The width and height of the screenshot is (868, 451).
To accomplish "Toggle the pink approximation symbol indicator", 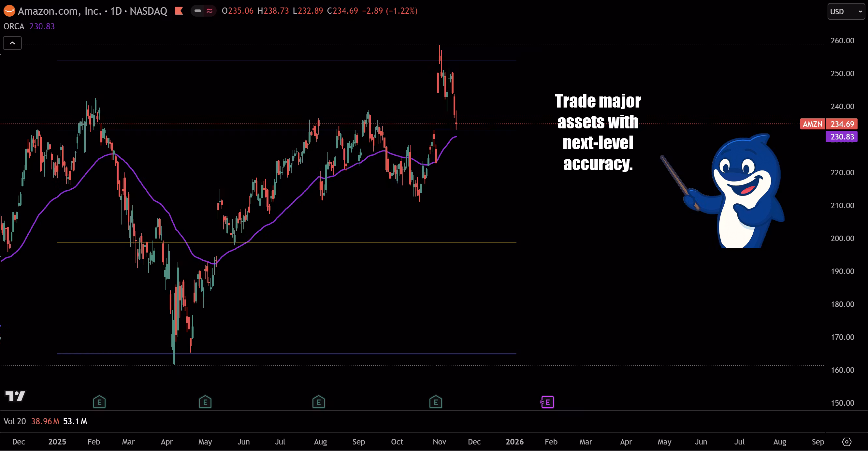I will pos(210,11).
